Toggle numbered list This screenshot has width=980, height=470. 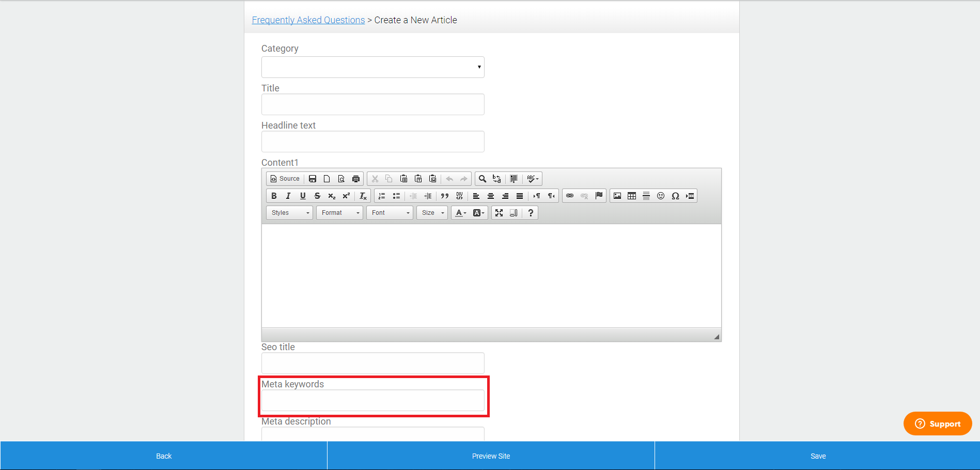coord(382,196)
